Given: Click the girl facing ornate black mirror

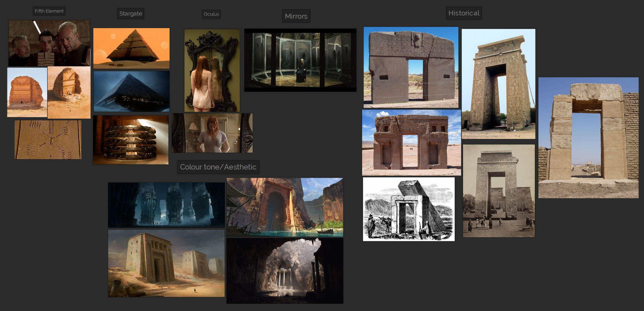Looking at the screenshot, I should tap(212, 70).
